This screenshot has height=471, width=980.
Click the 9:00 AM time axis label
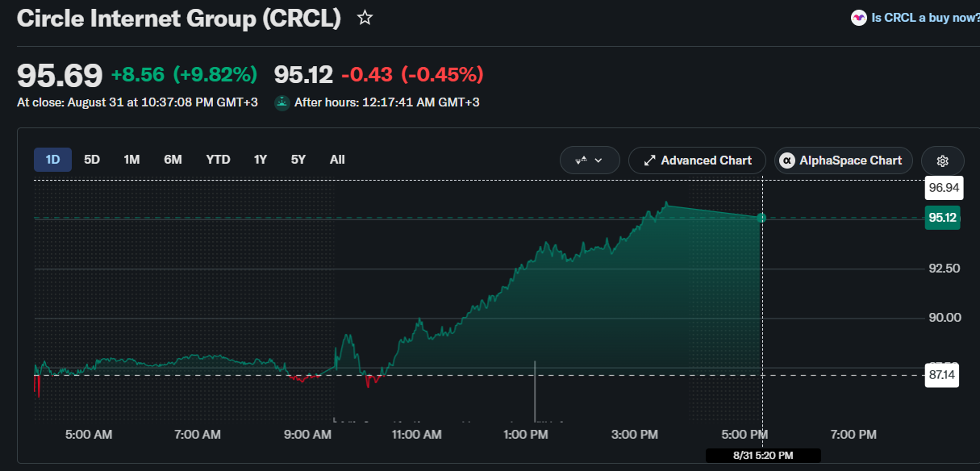click(307, 435)
